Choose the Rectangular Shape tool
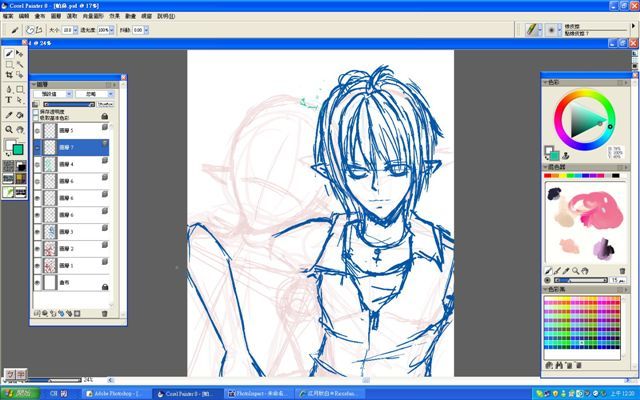This screenshot has width=640, height=400. coord(20,89)
